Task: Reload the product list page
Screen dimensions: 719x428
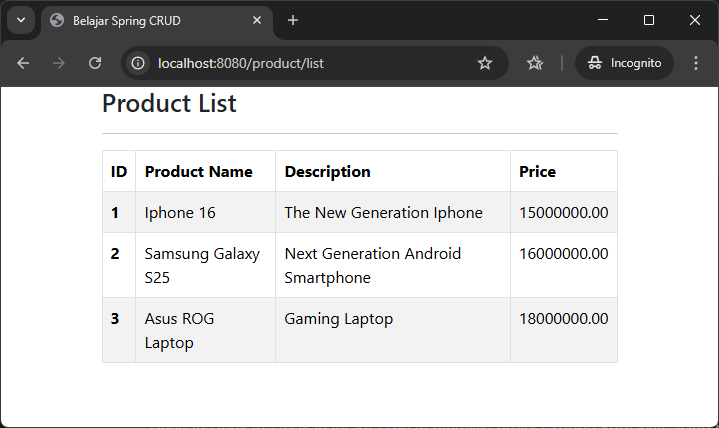Action: pyautogui.click(x=95, y=63)
